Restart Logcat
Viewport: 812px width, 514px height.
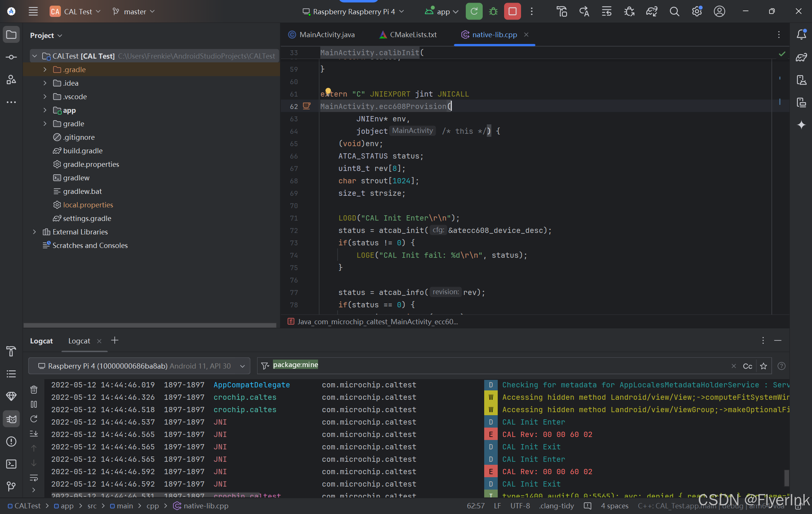click(x=34, y=419)
